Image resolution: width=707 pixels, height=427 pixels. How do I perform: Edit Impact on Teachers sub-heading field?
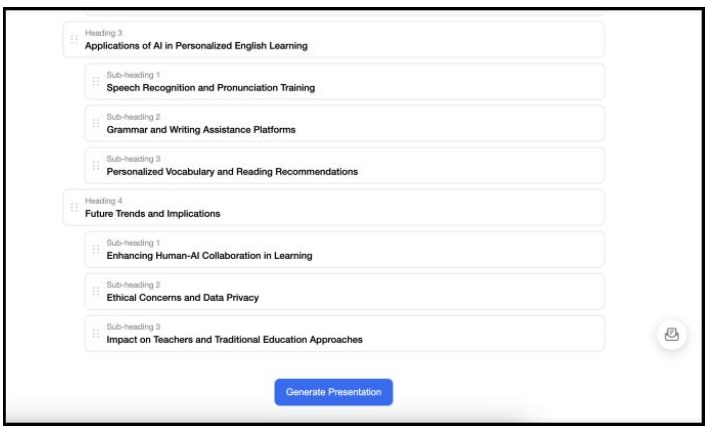coord(234,340)
